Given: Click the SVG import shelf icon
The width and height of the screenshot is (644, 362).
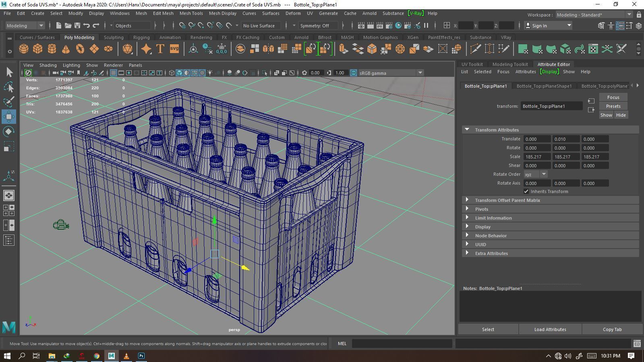Looking at the screenshot, I should 174,49.
